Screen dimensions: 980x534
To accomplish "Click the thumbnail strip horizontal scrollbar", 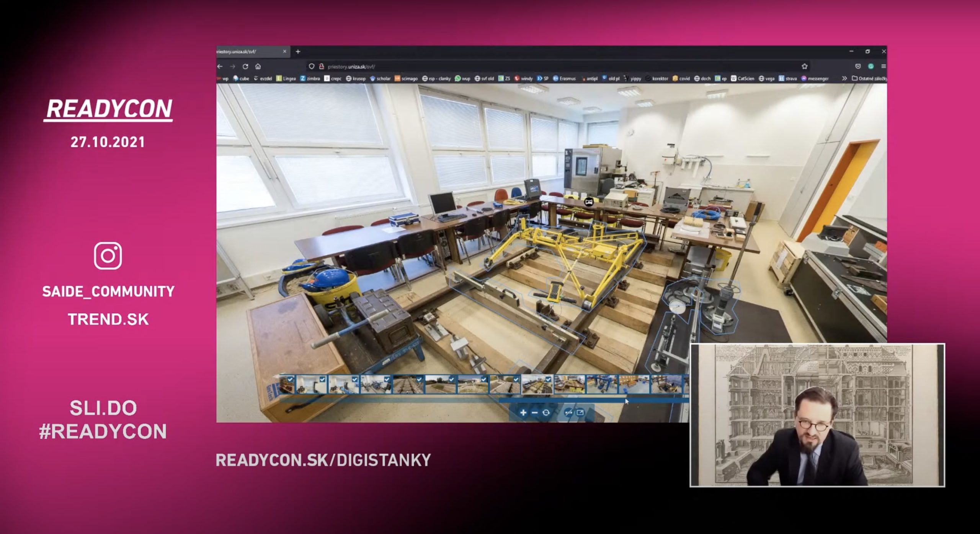I will (593, 400).
